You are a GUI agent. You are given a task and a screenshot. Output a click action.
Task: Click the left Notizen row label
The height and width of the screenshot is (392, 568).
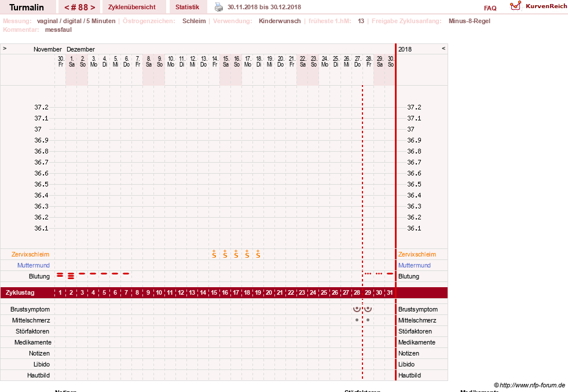coord(39,353)
